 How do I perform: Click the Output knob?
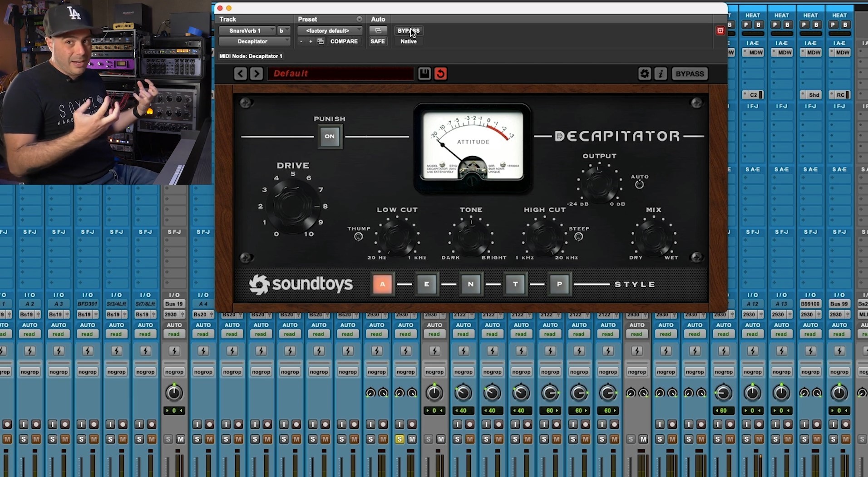click(599, 184)
